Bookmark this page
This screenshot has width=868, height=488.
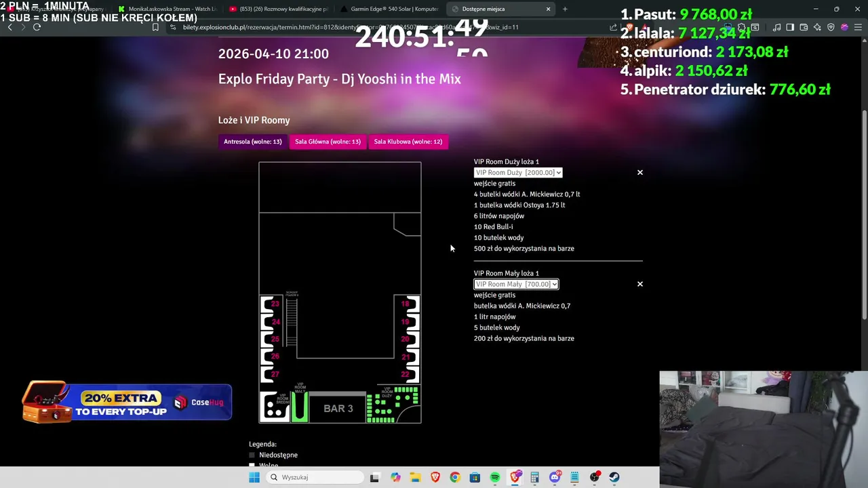(155, 27)
